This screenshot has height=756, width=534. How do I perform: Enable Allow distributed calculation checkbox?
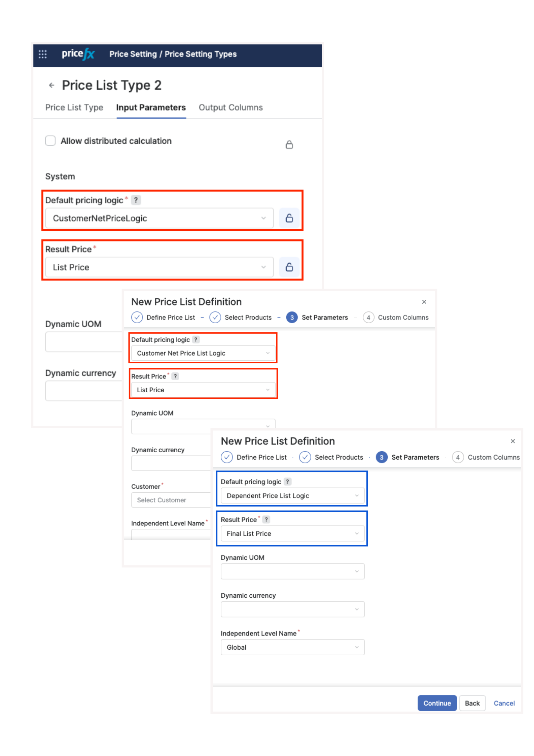50,141
